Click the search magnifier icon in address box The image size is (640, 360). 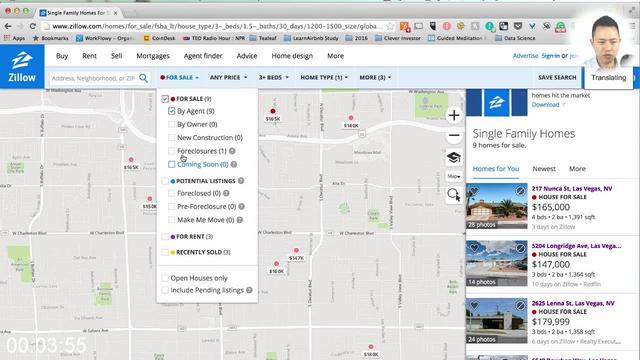(143, 78)
